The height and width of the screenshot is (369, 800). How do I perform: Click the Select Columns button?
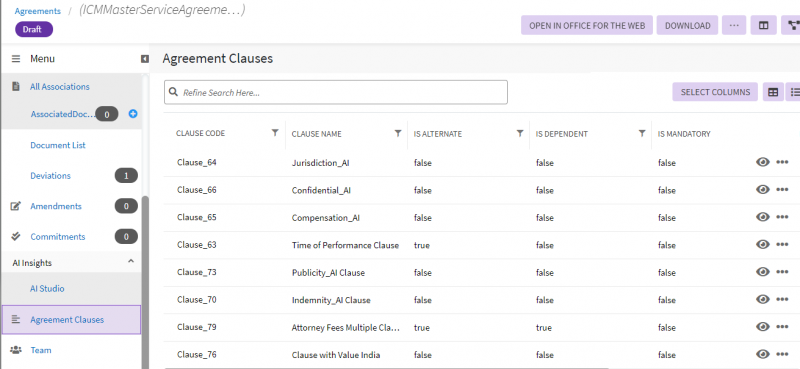click(715, 92)
